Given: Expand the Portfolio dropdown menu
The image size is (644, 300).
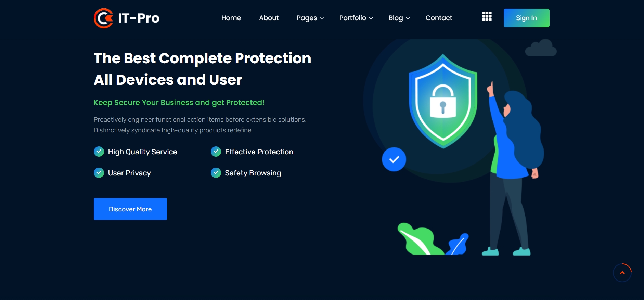Looking at the screenshot, I should pos(356,18).
